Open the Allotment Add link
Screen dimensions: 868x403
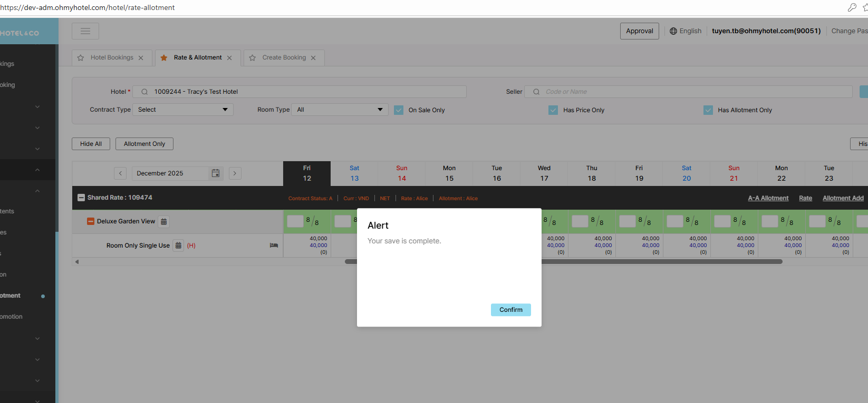[843, 198]
